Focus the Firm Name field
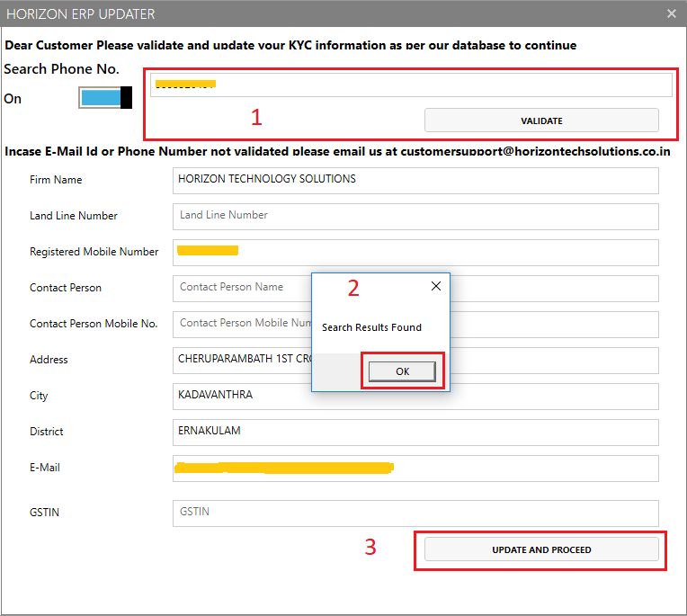 415,181
